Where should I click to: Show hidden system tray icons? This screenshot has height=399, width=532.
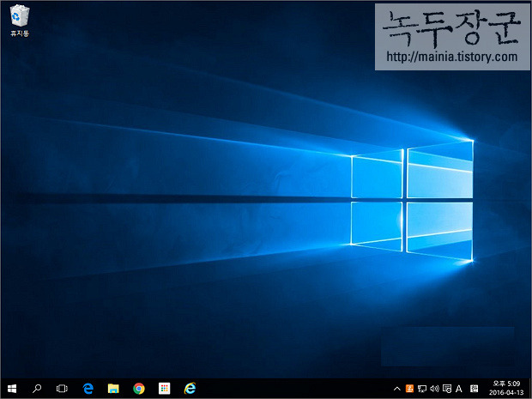click(396, 389)
